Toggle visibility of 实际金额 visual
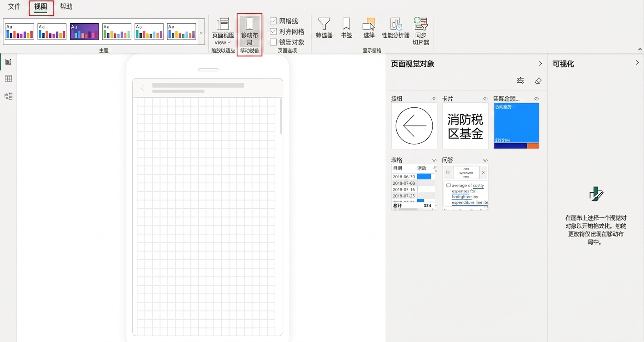Screen dimensions: 644x342 (x=536, y=99)
